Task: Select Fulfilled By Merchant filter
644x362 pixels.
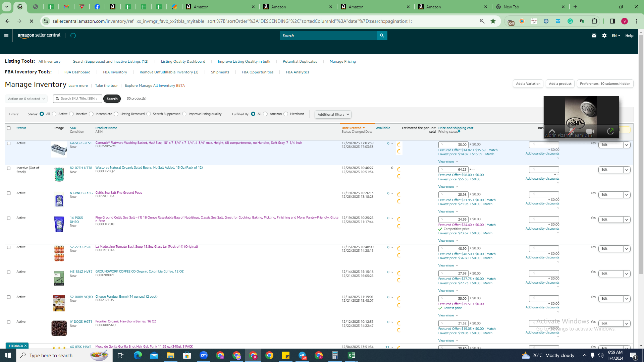Action: click(x=286, y=114)
